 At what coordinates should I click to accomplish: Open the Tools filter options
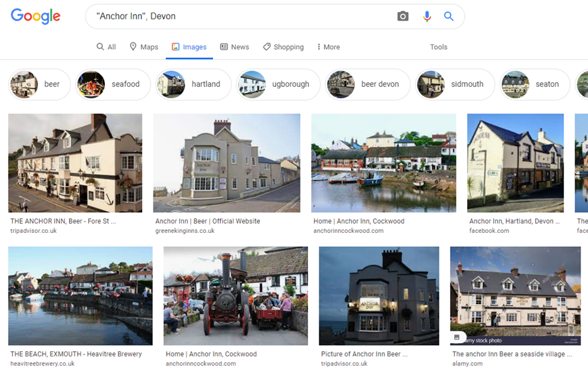tap(438, 47)
